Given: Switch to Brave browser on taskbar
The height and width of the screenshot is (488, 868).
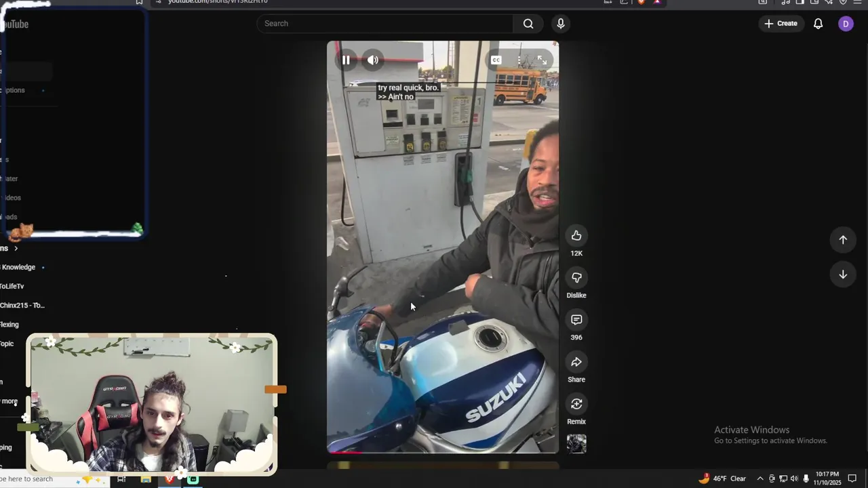Looking at the screenshot, I should [x=170, y=479].
